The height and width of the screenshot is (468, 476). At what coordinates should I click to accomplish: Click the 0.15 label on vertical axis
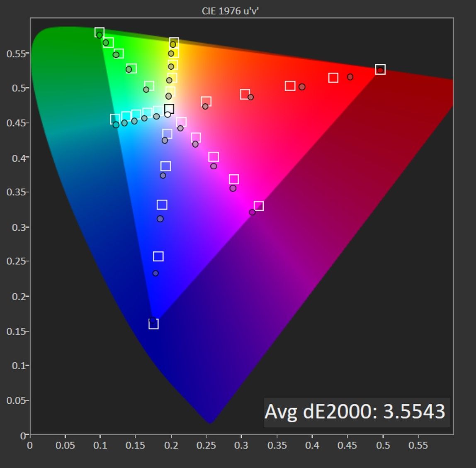(16, 331)
